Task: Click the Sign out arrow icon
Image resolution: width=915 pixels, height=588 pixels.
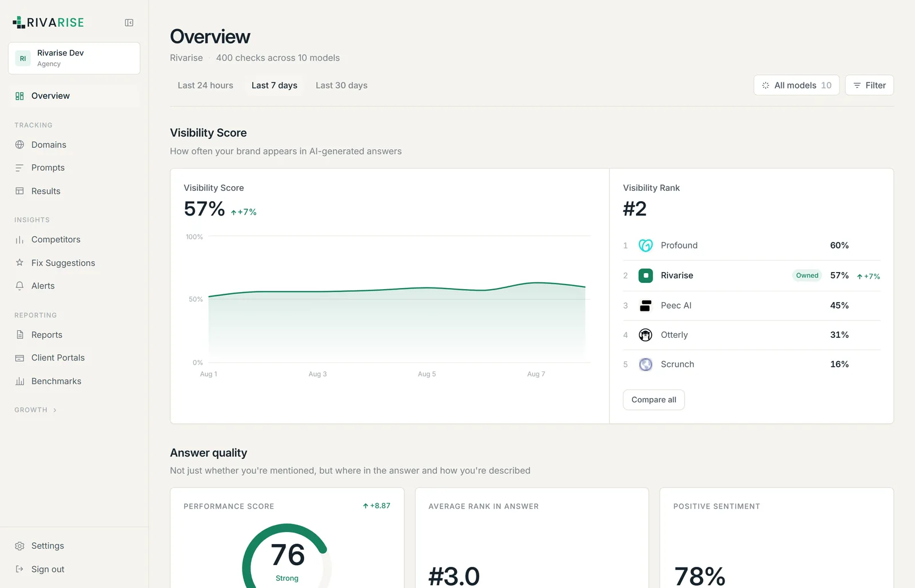Action: pos(19,569)
